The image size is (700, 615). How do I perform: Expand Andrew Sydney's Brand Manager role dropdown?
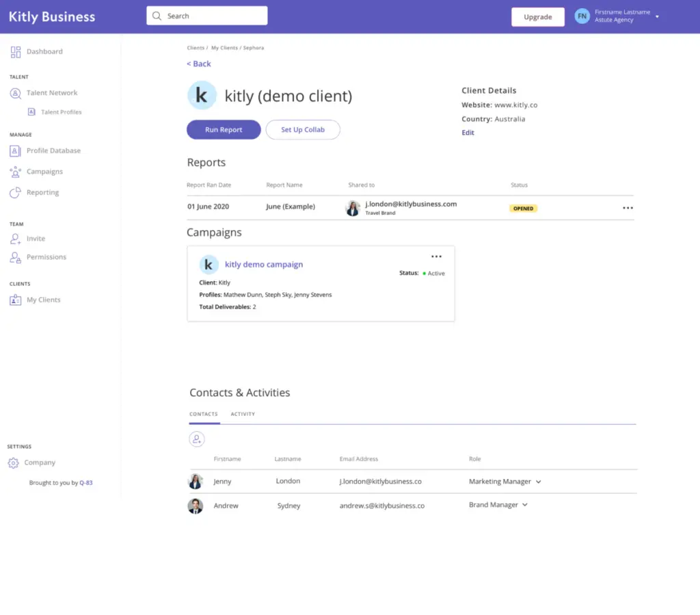pyautogui.click(x=524, y=505)
